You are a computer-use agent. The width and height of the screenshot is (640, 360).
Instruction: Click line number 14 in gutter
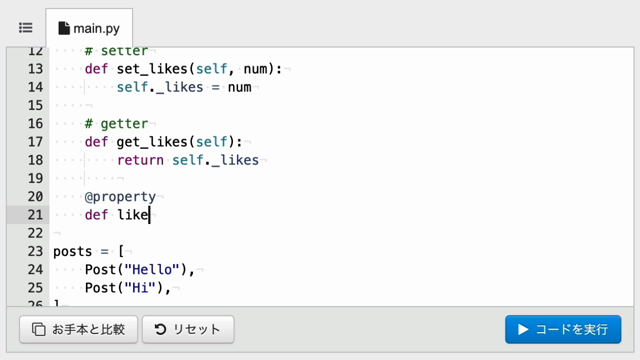point(35,87)
